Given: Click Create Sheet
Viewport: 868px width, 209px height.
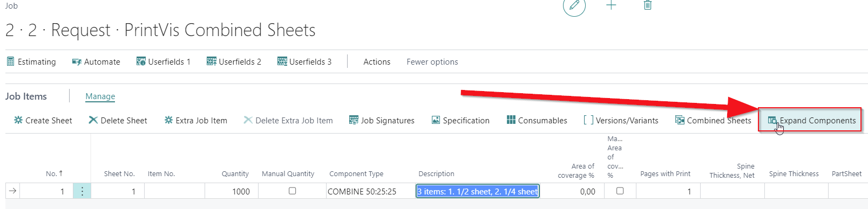Looking at the screenshot, I should pos(43,120).
